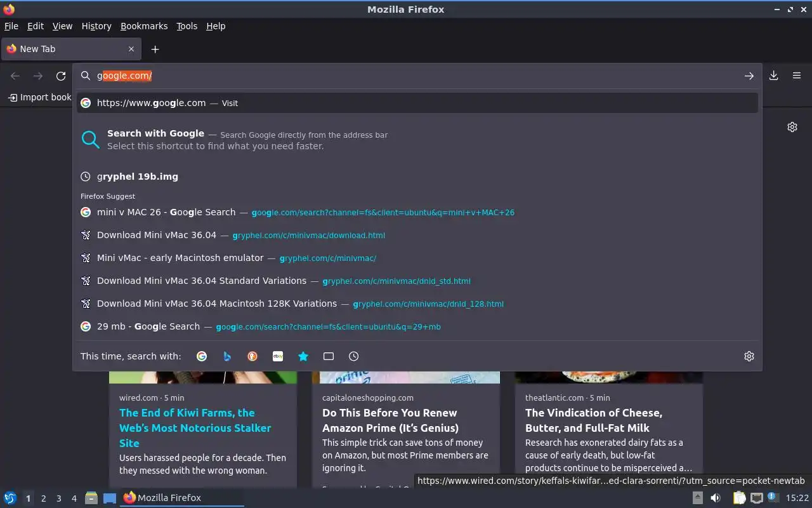Reload the current page

click(x=61, y=76)
